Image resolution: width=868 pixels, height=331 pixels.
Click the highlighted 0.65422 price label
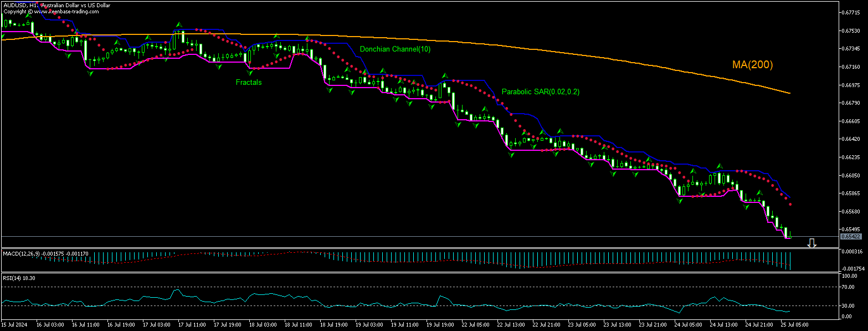click(851, 236)
